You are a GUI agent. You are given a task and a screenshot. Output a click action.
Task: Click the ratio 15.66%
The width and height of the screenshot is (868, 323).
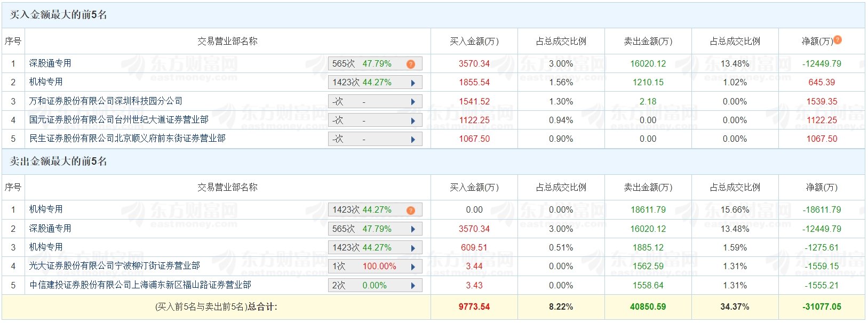coord(735,210)
